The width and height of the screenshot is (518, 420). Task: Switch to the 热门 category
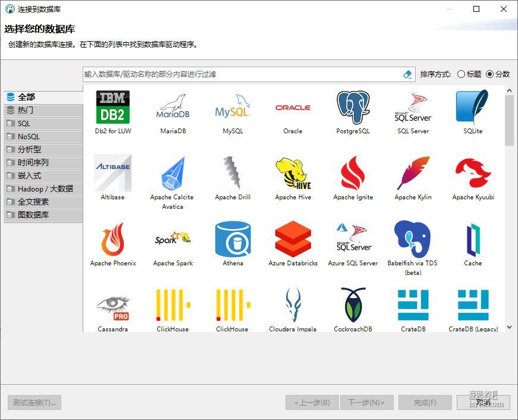click(x=43, y=111)
